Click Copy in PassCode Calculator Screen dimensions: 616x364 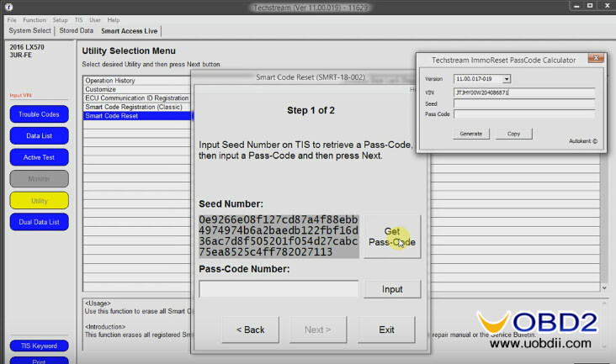point(514,134)
